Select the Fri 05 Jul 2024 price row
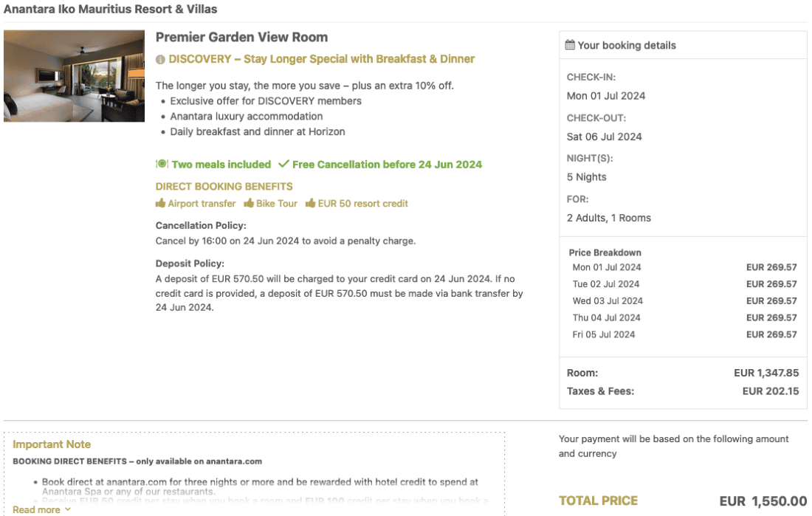Image resolution: width=812 pixels, height=516 pixels. pos(684,334)
